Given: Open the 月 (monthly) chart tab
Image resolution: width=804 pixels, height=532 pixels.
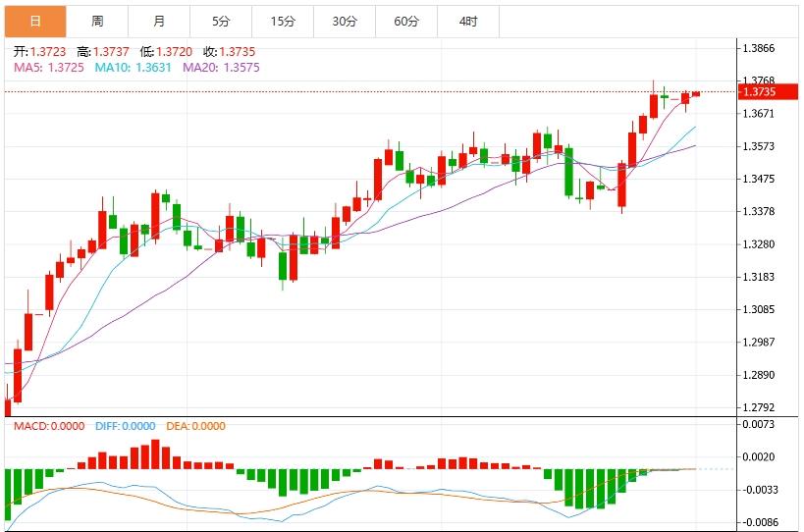Looking at the screenshot, I should (159, 21).
